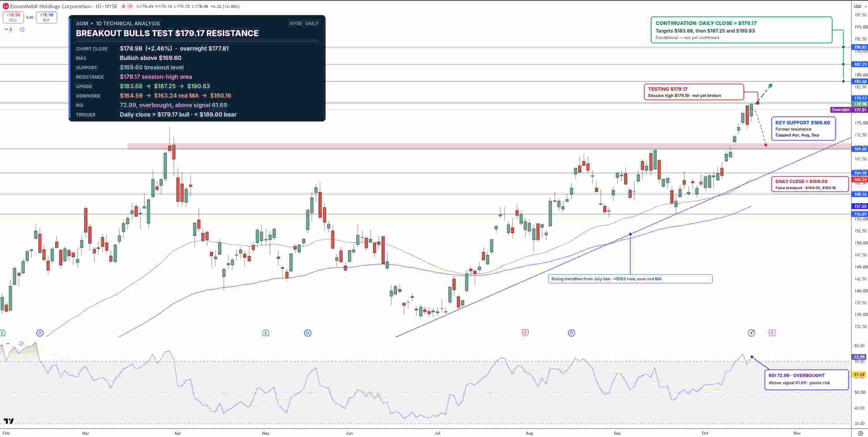Viewport: 868px width, 437px height.
Task: Open chart settings gear at bottom right
Action: click(860, 433)
